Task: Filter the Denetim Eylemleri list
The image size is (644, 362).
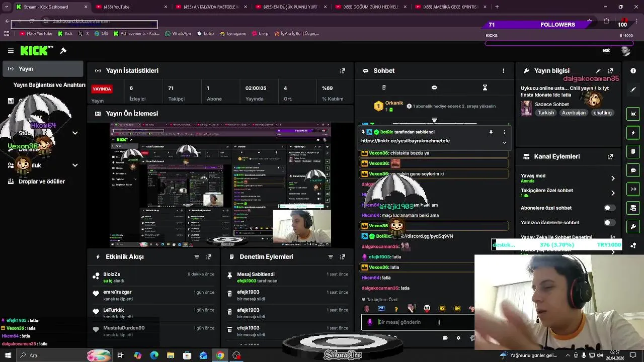Action: pos(331,257)
